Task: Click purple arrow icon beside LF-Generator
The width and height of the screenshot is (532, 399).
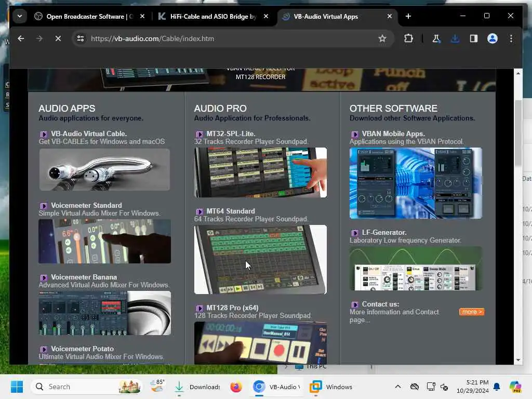Action: 354,233
